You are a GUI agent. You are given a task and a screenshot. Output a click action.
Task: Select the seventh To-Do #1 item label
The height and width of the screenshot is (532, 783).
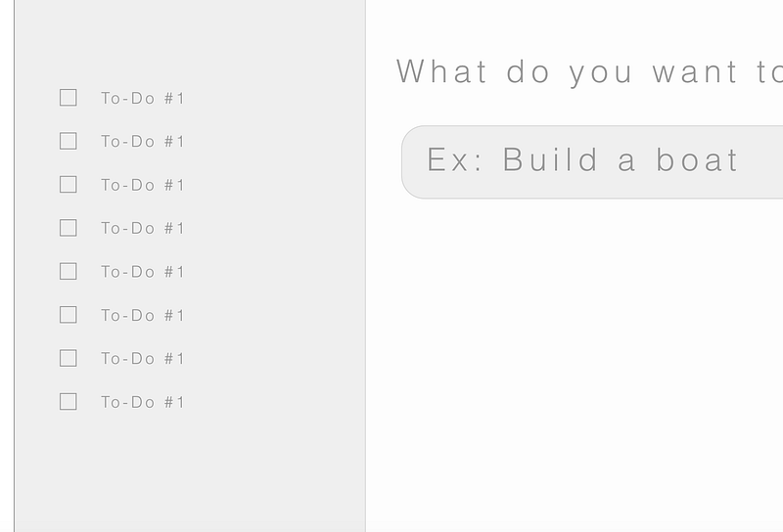[x=143, y=358]
